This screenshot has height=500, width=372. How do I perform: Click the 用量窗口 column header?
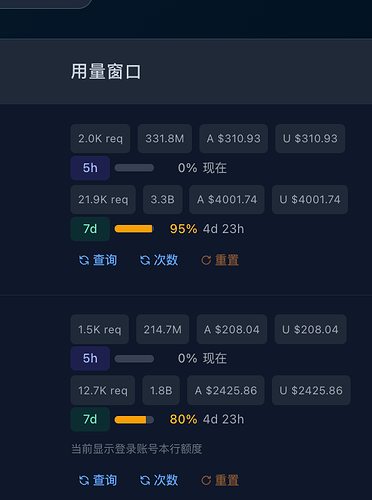(106, 72)
